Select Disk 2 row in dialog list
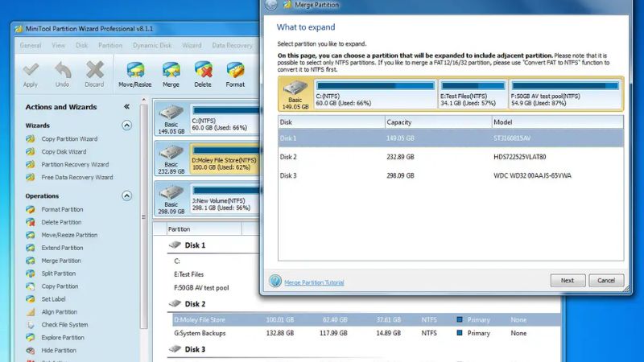Viewport: 644px width, 362px height. [451, 157]
